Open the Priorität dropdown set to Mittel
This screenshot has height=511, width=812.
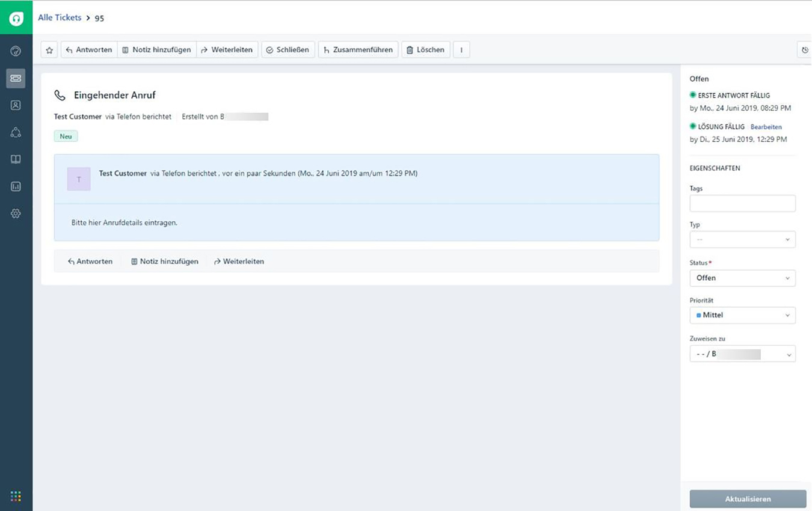pos(742,315)
